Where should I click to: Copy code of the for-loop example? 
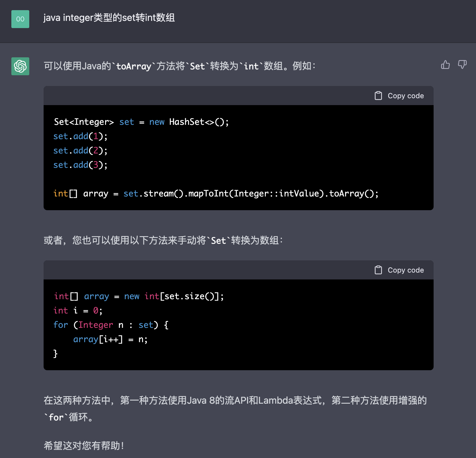click(x=399, y=270)
